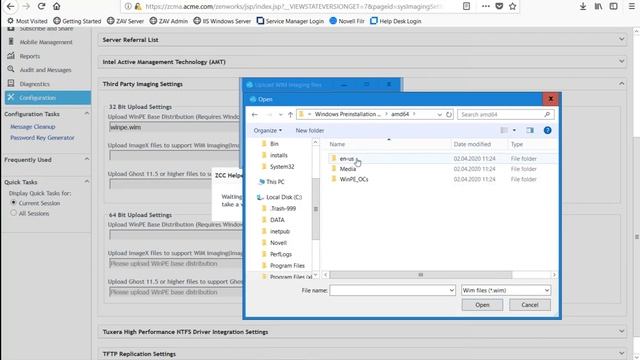Open reader view icon in address bar
The width and height of the screenshot is (640, 360).
(x=467, y=6)
